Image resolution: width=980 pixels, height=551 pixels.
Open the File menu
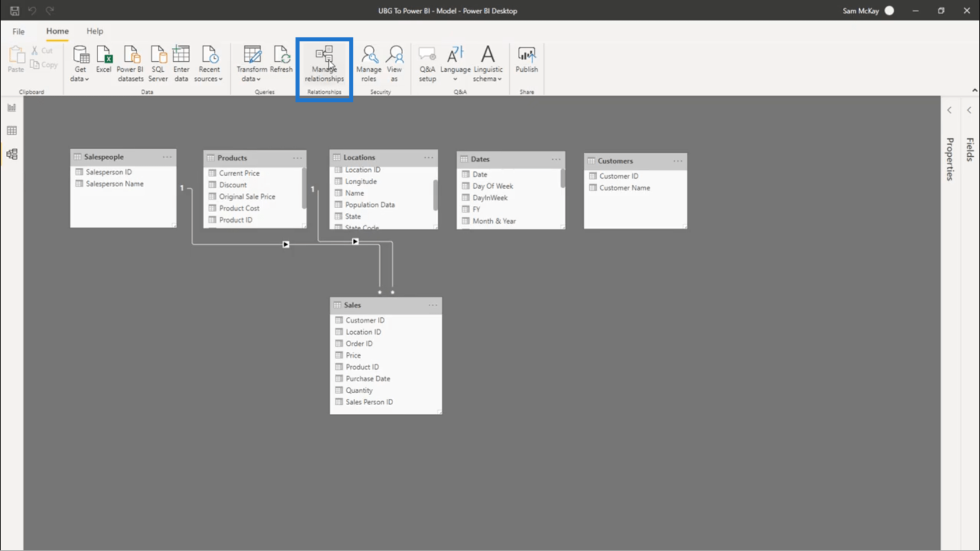coord(19,31)
